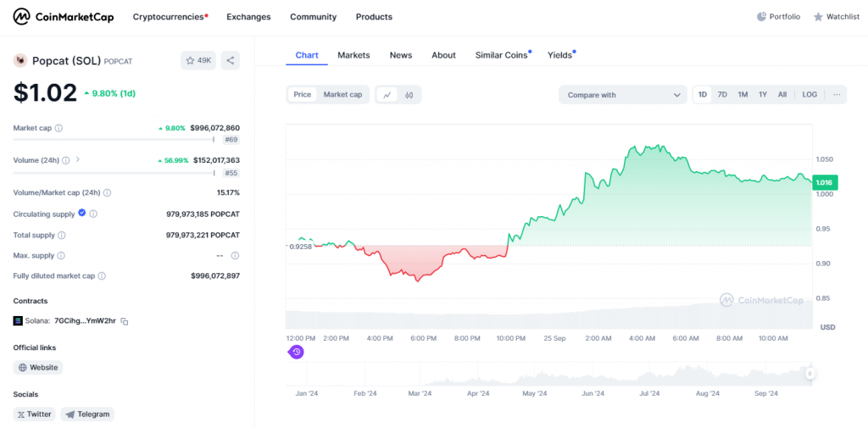Screen dimensions: 868x428
Task: Click the verified badge on Circulating supply
Action: [82, 213]
